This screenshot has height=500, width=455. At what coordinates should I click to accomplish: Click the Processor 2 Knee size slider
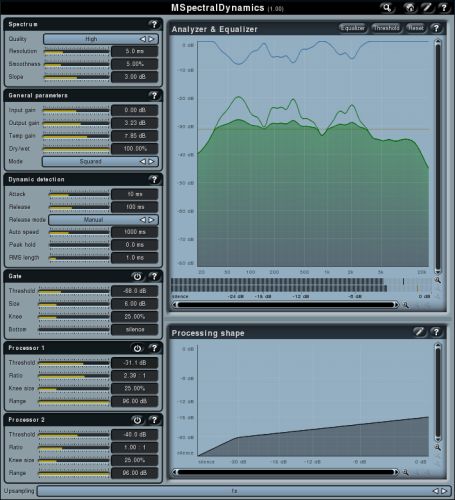click(x=74, y=460)
